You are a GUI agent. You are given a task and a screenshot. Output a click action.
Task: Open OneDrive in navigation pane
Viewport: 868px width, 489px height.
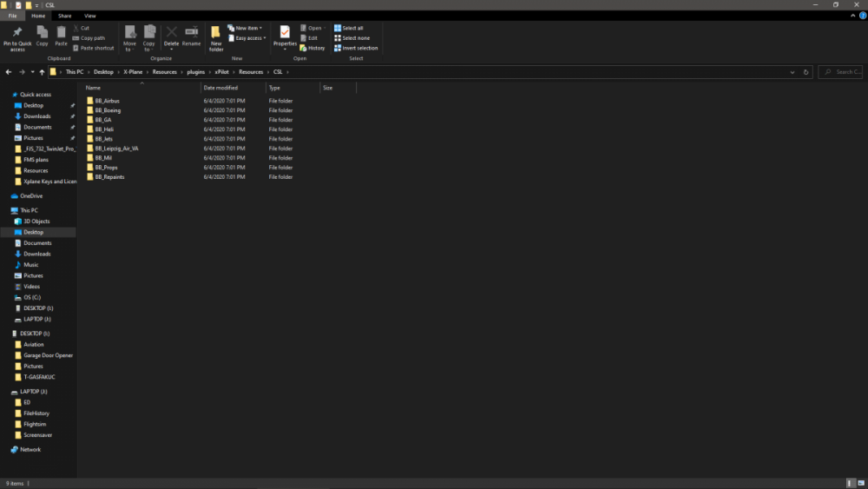(x=31, y=196)
